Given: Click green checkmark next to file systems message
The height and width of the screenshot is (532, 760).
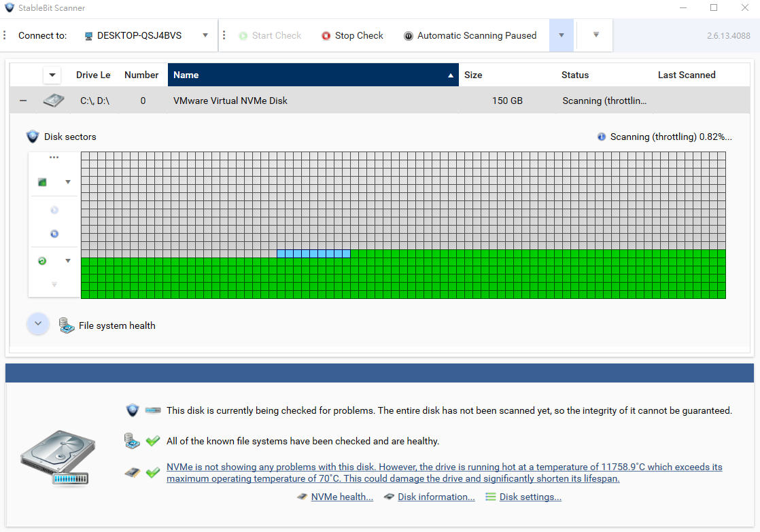Looking at the screenshot, I should click(153, 441).
